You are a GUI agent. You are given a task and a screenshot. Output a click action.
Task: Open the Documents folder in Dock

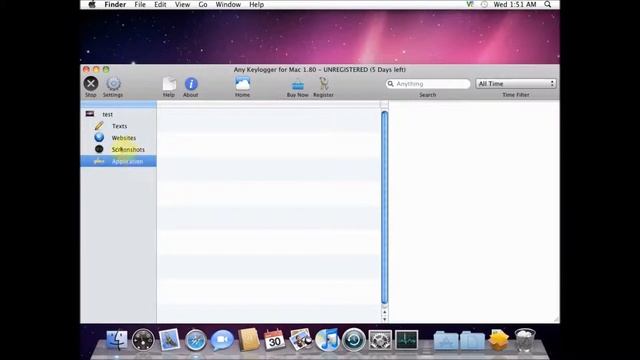472,340
